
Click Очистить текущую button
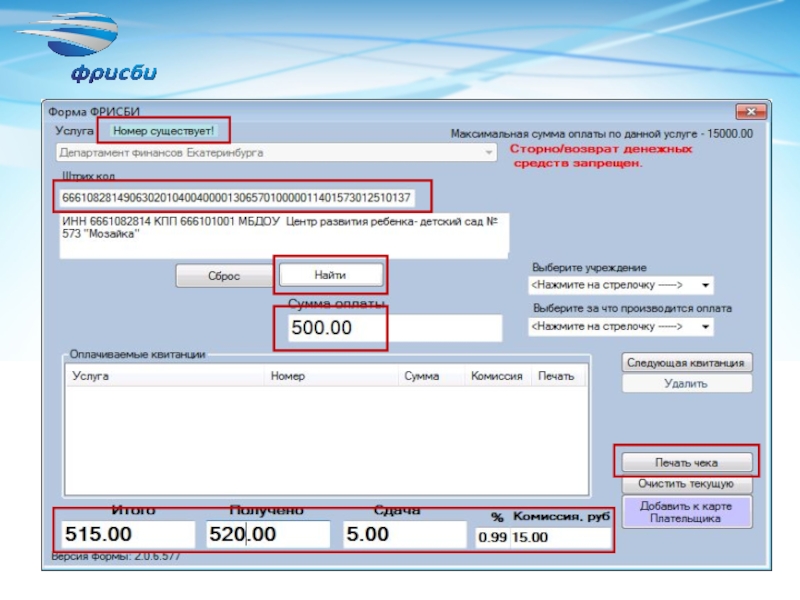(687, 483)
